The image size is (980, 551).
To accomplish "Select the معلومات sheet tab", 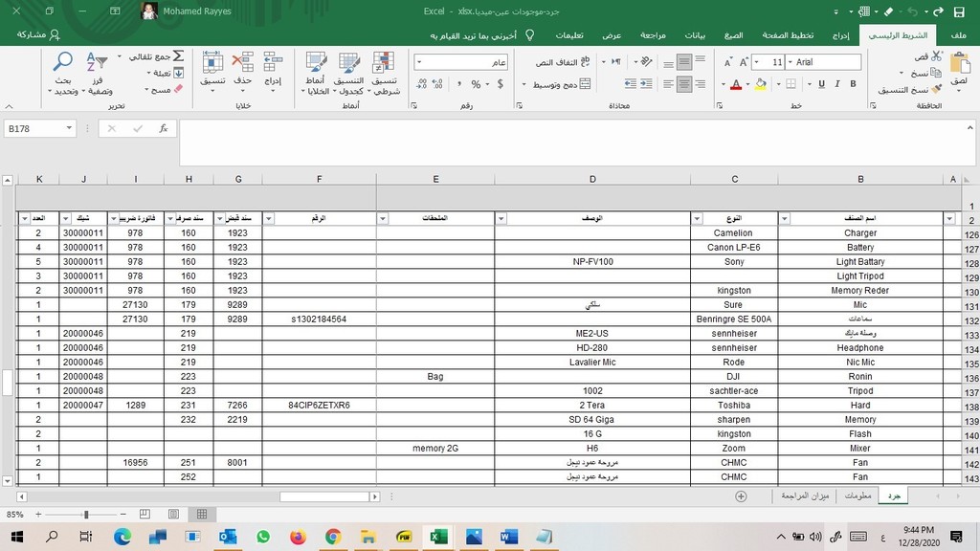I will click(857, 496).
